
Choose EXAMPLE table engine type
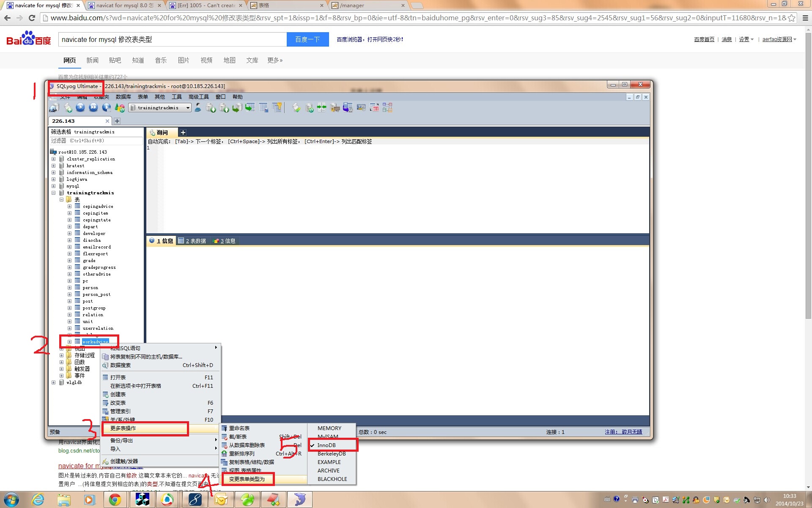coord(332,462)
